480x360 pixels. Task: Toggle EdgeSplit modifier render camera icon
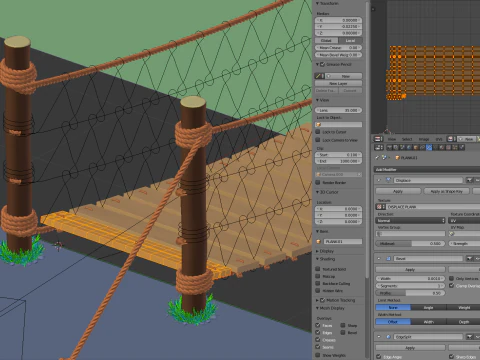[469, 337]
